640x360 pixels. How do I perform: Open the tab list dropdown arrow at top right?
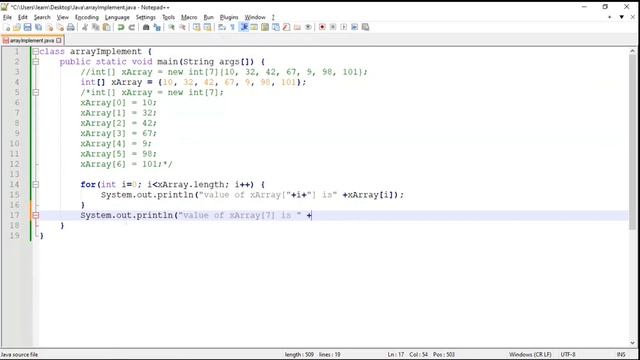click(622, 17)
